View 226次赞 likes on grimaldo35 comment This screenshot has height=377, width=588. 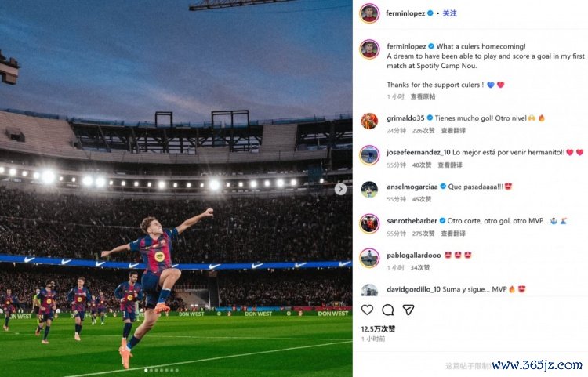423,131
